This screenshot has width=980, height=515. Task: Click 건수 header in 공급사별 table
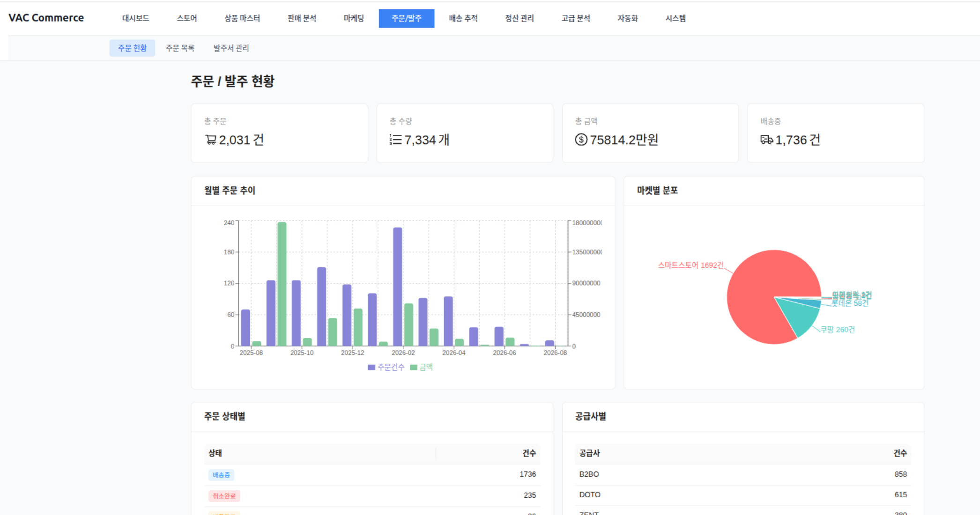(900, 453)
